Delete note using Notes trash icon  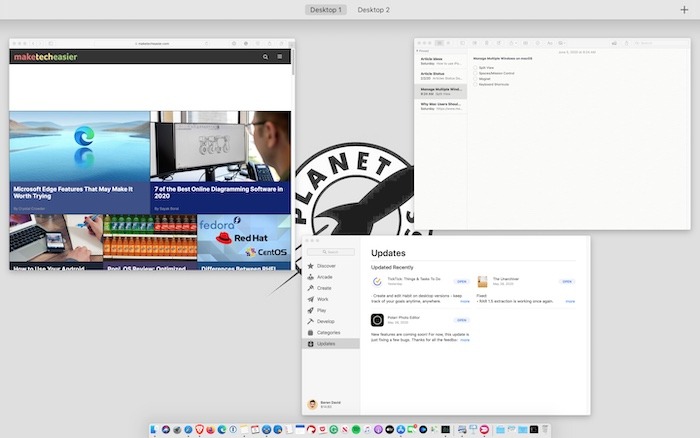click(x=486, y=43)
